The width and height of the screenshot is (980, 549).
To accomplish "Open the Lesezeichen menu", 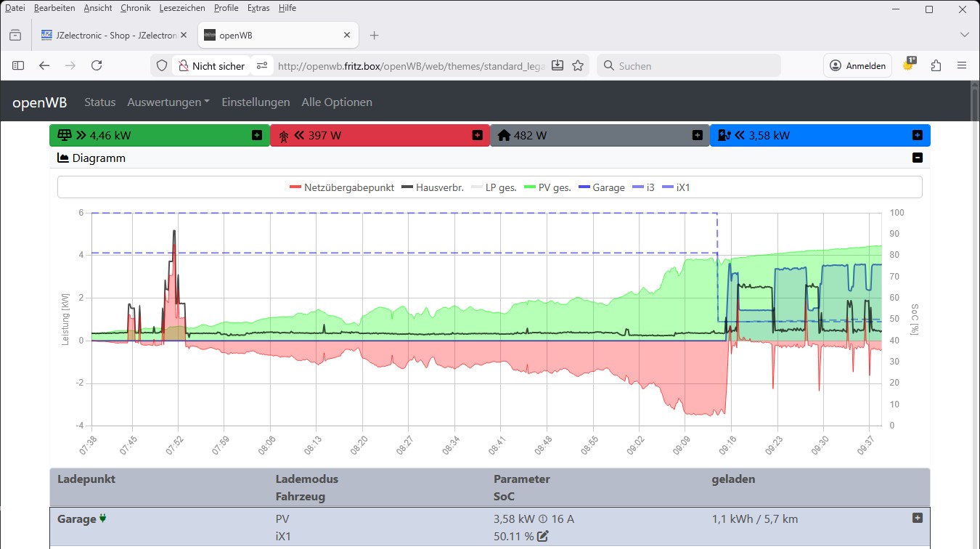I will (181, 8).
